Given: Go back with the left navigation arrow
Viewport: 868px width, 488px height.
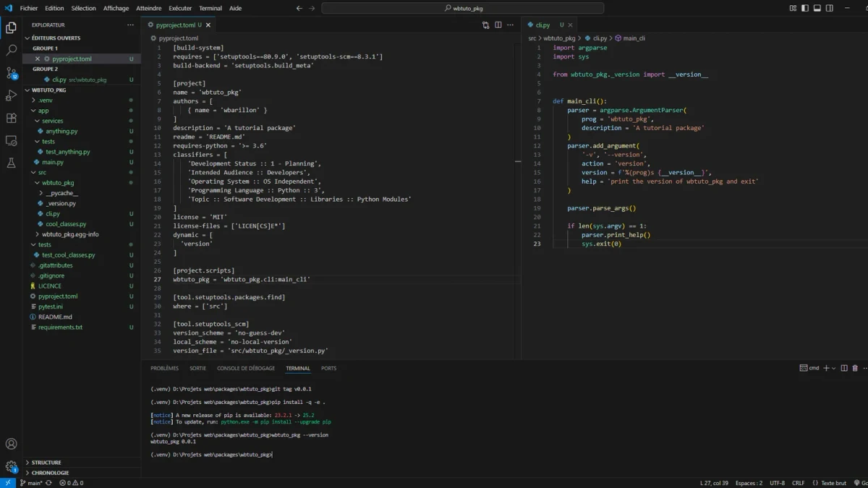Looking at the screenshot, I should 299,8.
